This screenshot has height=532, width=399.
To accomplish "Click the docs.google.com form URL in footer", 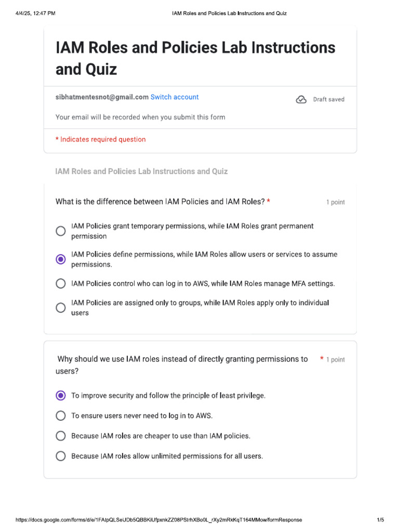I will click(158, 520).
